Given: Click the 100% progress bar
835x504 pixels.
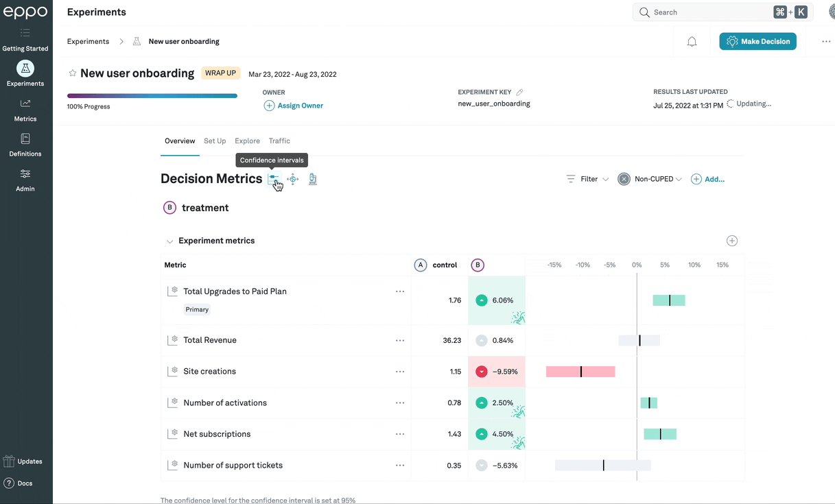Looking at the screenshot, I should coord(151,95).
